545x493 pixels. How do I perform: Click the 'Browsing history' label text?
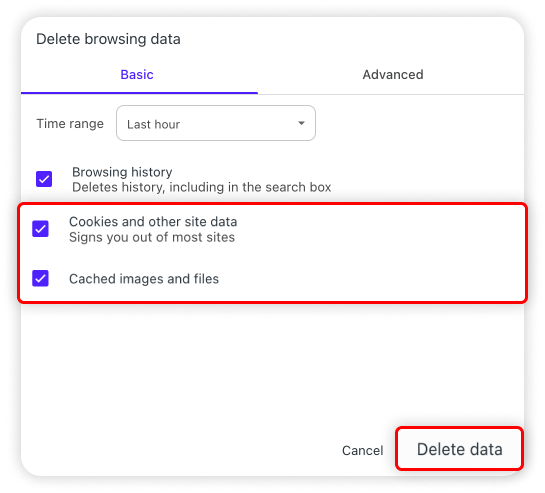(122, 172)
